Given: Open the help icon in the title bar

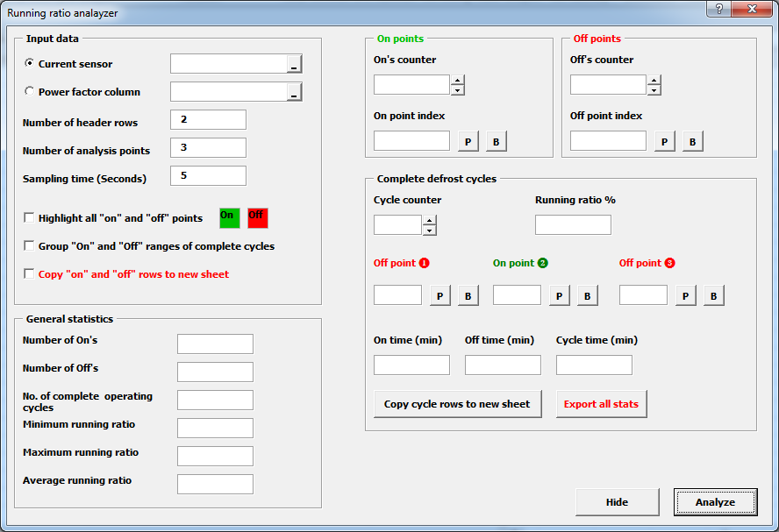Looking at the screenshot, I should point(718,10).
